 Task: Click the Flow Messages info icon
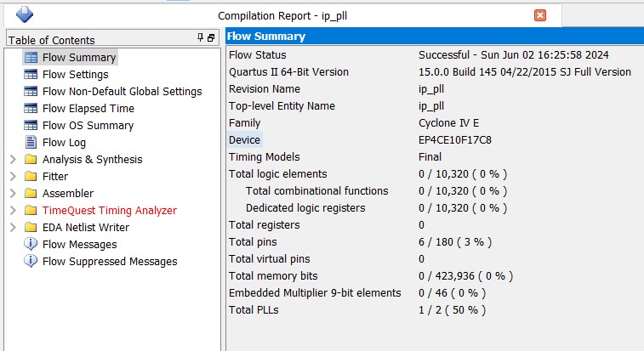(x=31, y=245)
